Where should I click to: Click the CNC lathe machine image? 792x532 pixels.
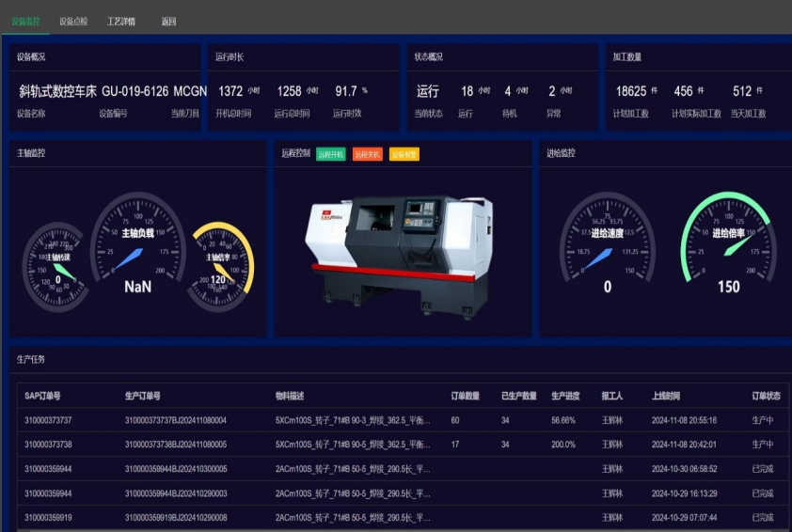pos(400,248)
